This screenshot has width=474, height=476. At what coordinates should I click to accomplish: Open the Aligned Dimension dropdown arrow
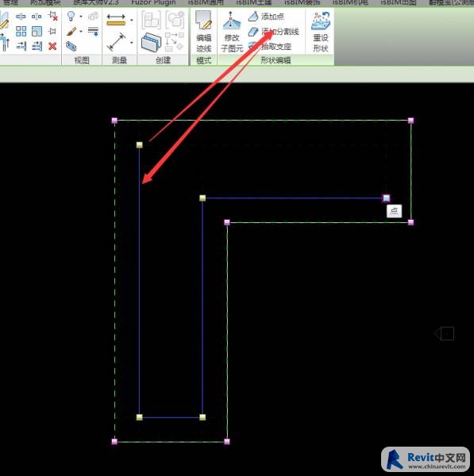(x=132, y=43)
